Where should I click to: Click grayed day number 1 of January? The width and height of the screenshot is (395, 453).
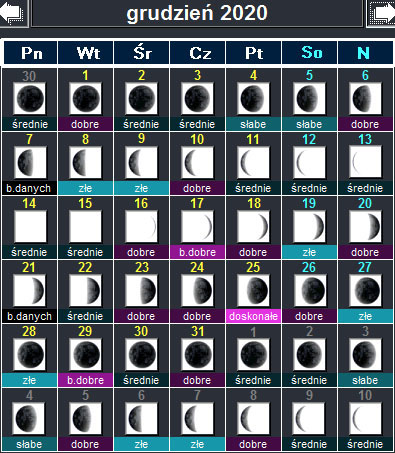tap(253, 332)
